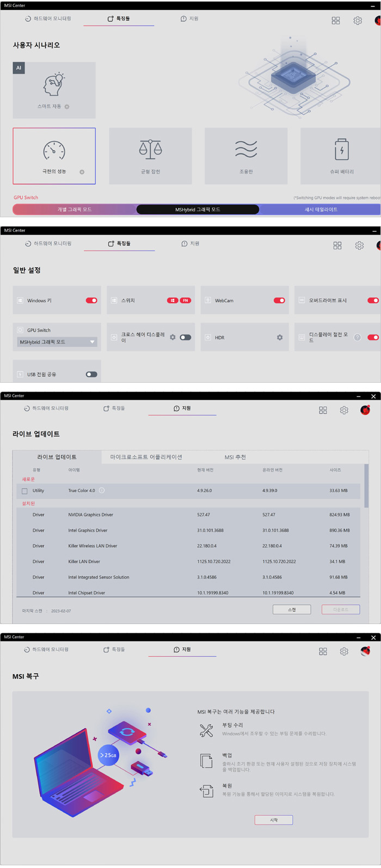Open 크로스 헤어 디스플레이 settings gear

point(173,338)
